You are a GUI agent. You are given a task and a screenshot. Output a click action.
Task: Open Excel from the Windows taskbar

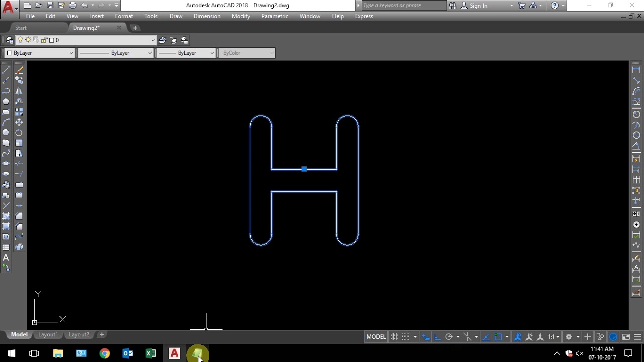point(151,353)
